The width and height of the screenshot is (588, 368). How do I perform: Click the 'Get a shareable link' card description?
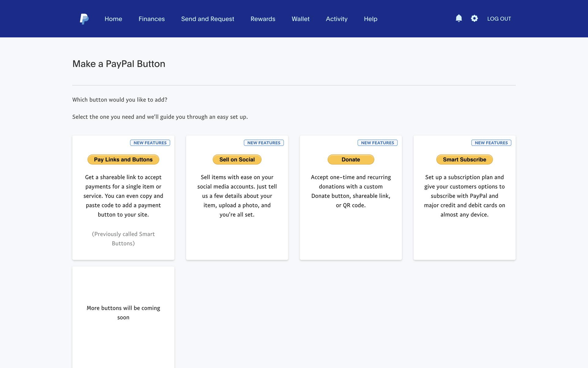[123, 196]
